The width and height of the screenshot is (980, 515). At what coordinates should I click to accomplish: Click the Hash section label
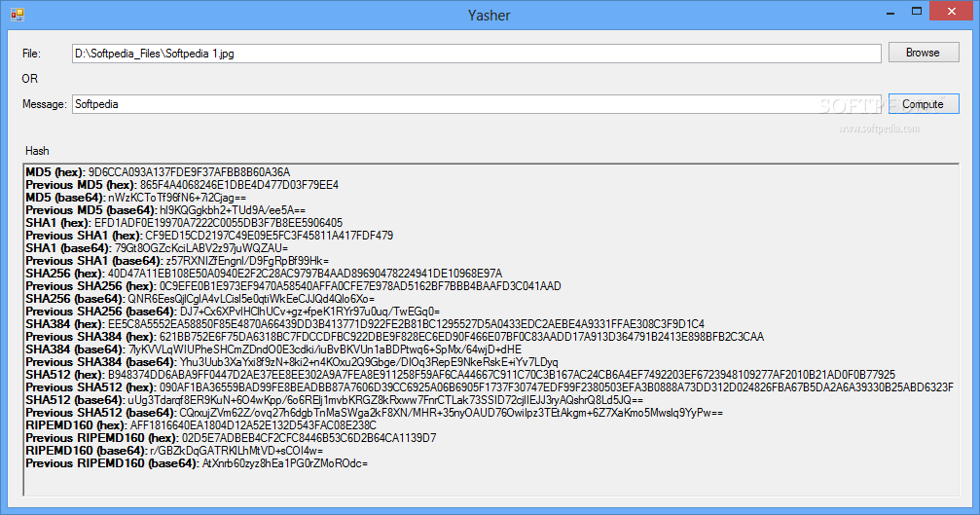coord(37,151)
